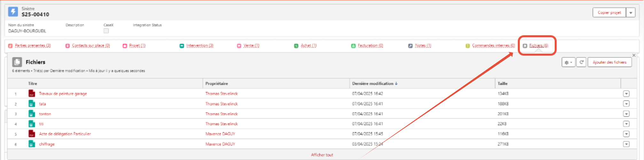Click the Copier projet button
Image resolution: width=644 pixels, height=160 pixels.
[609, 13]
